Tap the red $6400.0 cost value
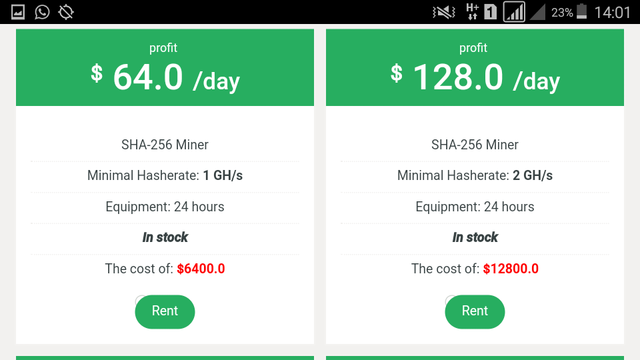The height and width of the screenshot is (360, 640). click(x=201, y=269)
